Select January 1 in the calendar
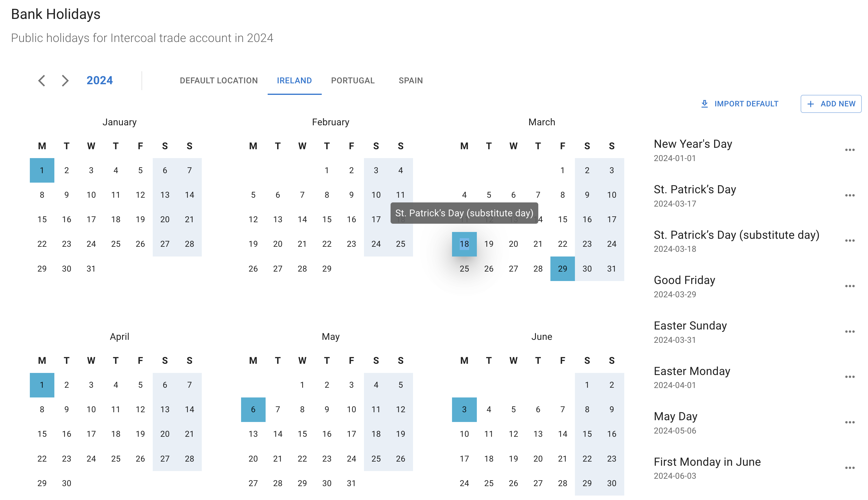The width and height of the screenshot is (868, 500). (x=42, y=170)
